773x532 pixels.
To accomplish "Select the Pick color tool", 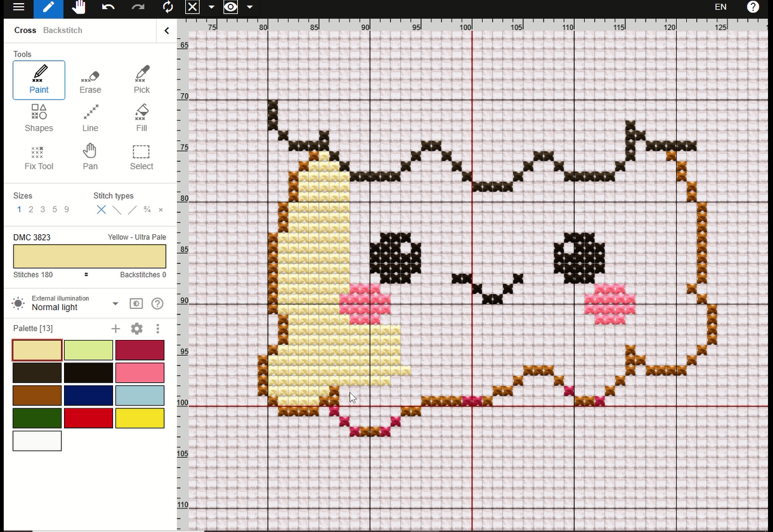I will [142, 80].
